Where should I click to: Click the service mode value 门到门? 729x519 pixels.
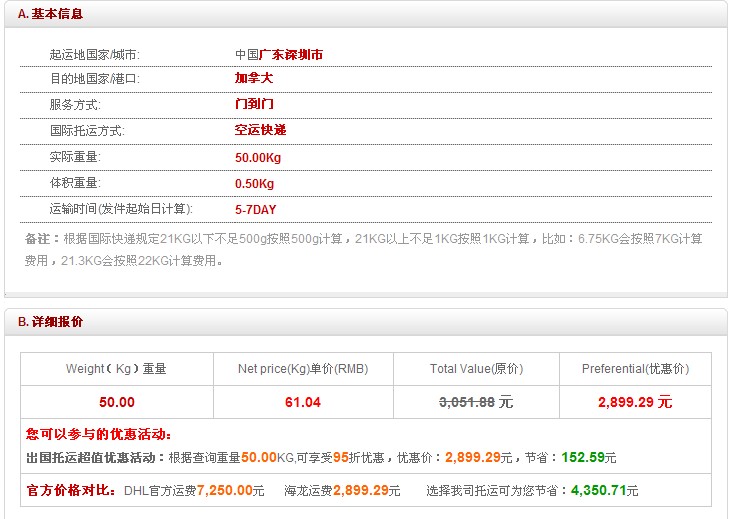pyautogui.click(x=254, y=104)
